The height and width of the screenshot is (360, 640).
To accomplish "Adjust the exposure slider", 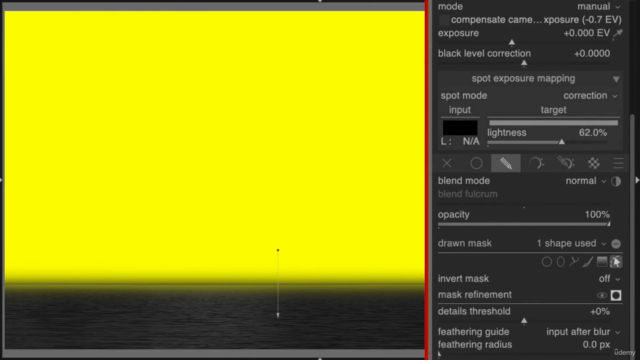I will click(524, 42).
